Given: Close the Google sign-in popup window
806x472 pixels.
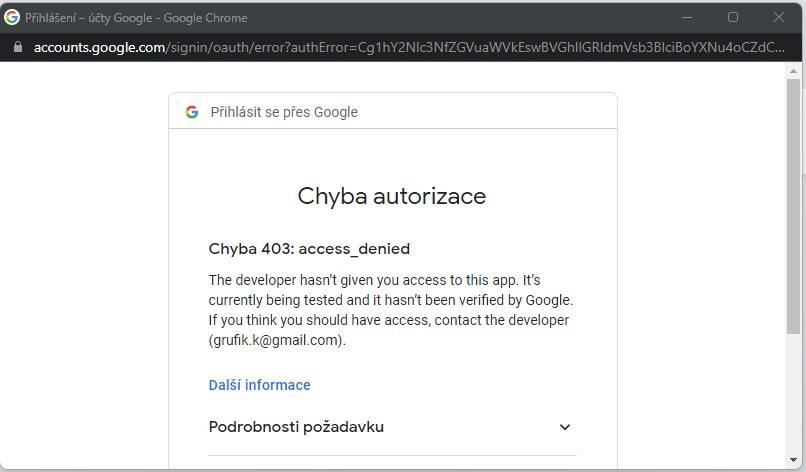Looking at the screenshot, I should click(x=779, y=17).
